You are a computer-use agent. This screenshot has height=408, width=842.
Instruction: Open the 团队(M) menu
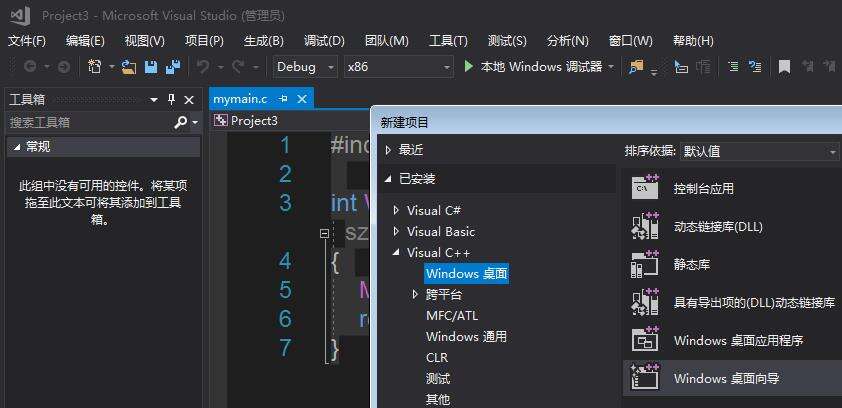(x=387, y=41)
